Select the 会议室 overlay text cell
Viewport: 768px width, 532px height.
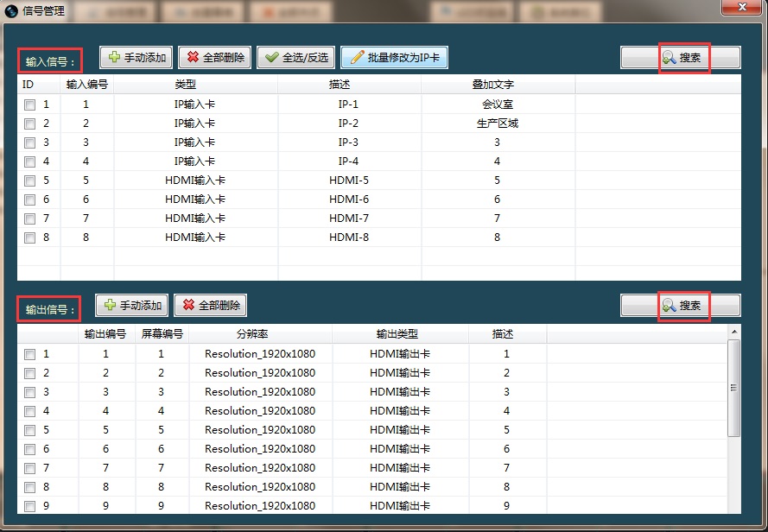pos(498,104)
